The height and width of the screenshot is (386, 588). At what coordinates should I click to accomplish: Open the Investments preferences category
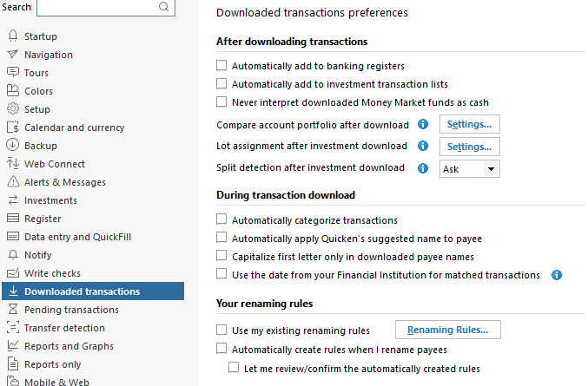click(50, 200)
